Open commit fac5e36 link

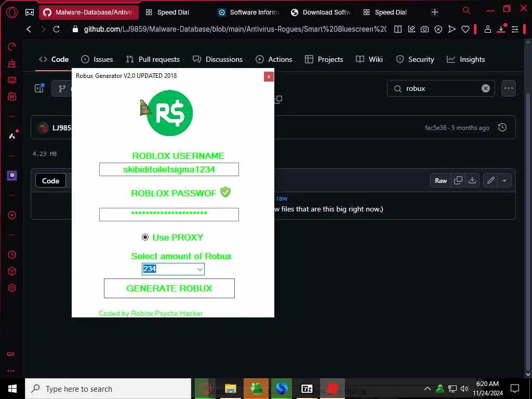click(436, 128)
